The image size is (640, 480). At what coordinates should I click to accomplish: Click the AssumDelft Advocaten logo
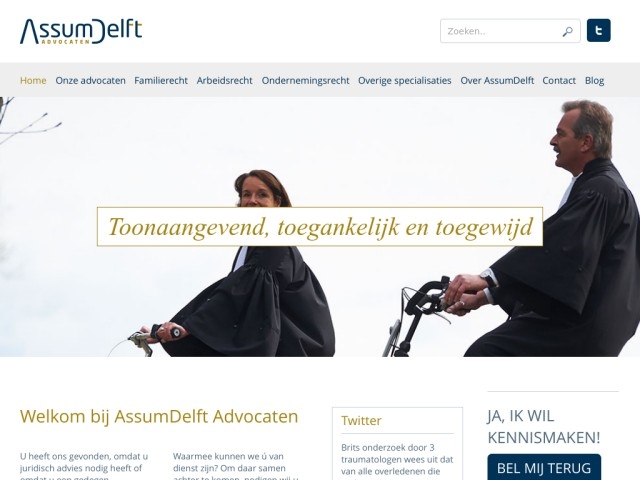click(x=81, y=31)
